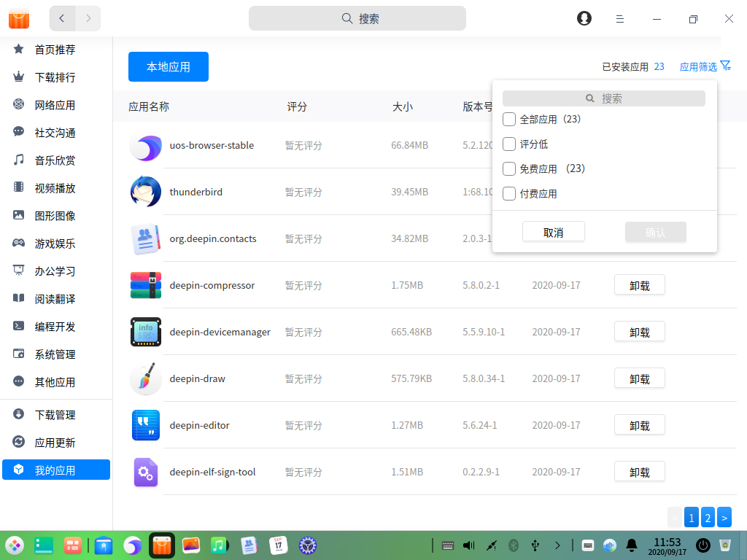Check the 免费应用 (23) option
This screenshot has width=747, height=560.
coord(508,168)
